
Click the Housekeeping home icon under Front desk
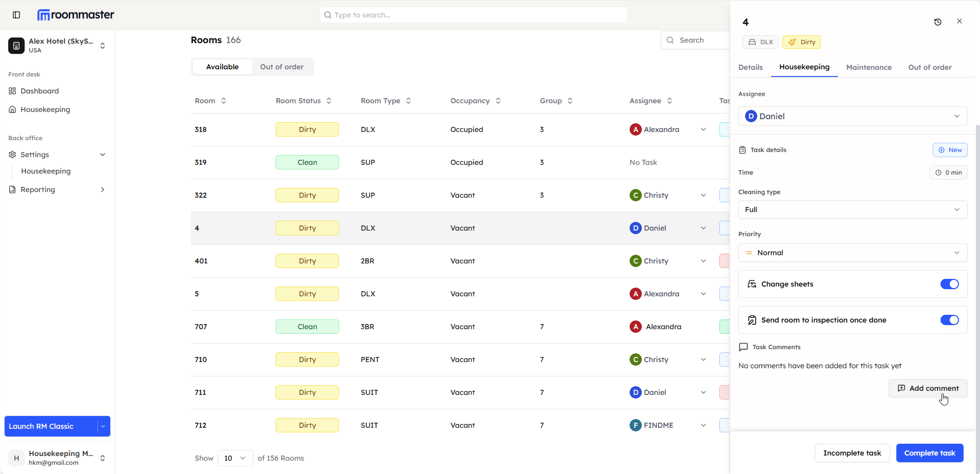coord(12,109)
